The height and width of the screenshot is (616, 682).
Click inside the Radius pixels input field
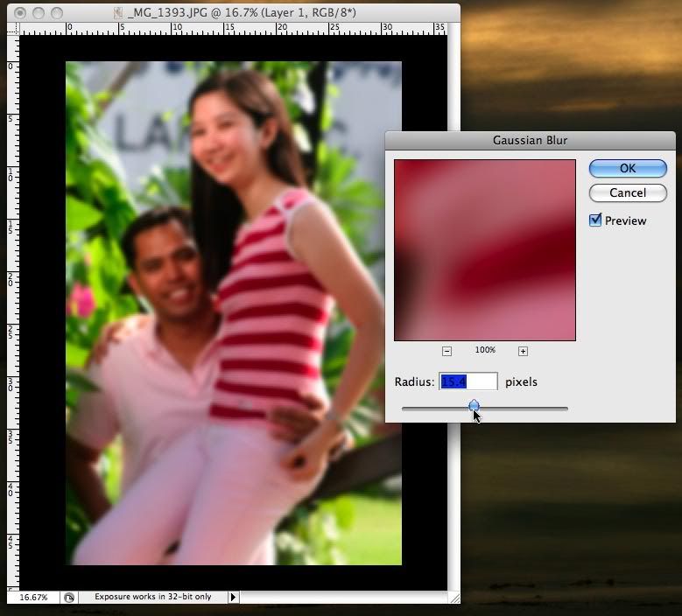(468, 381)
